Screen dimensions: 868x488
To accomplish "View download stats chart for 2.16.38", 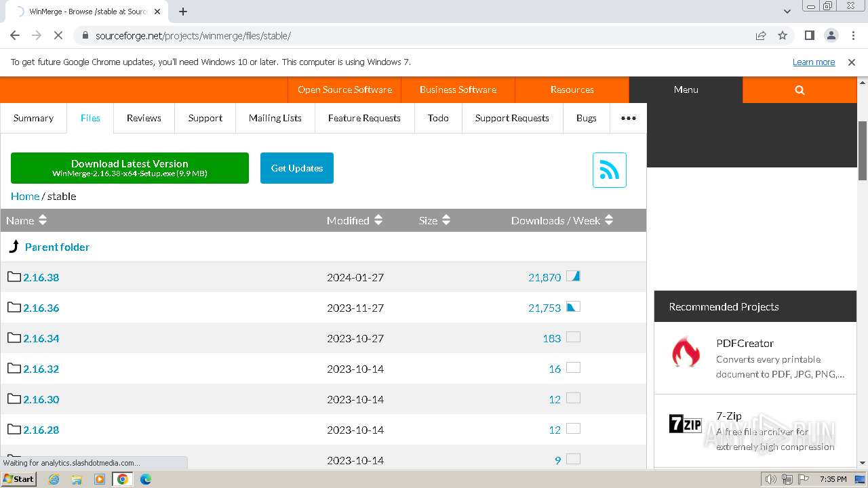I will tap(573, 276).
